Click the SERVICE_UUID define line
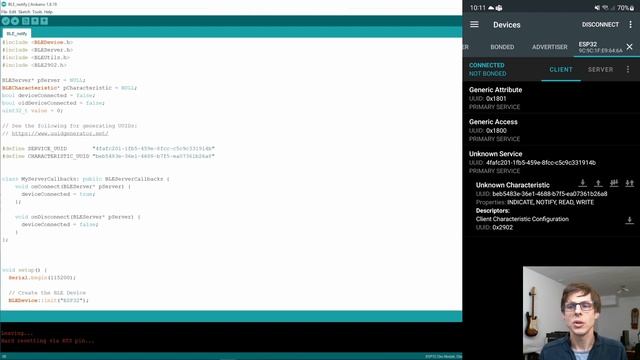 [108, 149]
